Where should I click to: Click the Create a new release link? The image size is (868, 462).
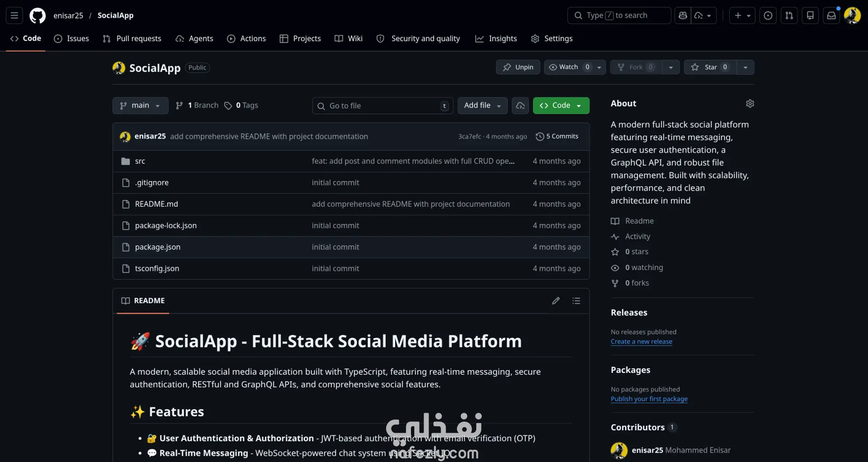click(x=641, y=342)
